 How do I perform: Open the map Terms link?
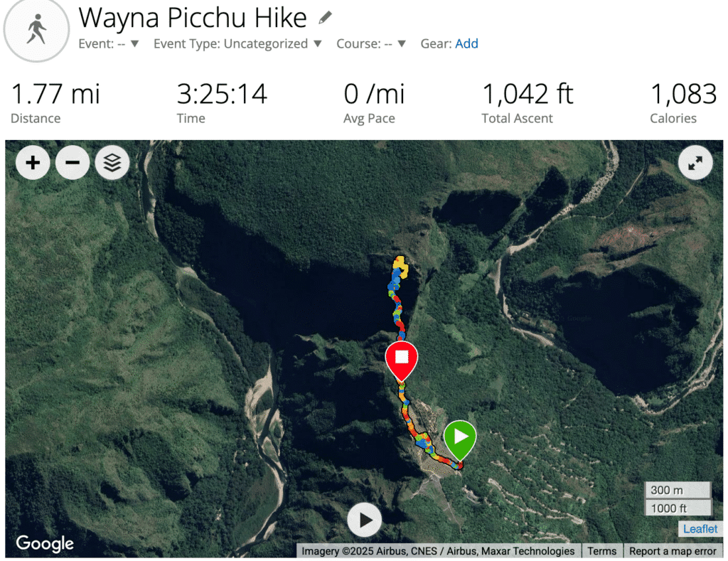click(x=601, y=551)
